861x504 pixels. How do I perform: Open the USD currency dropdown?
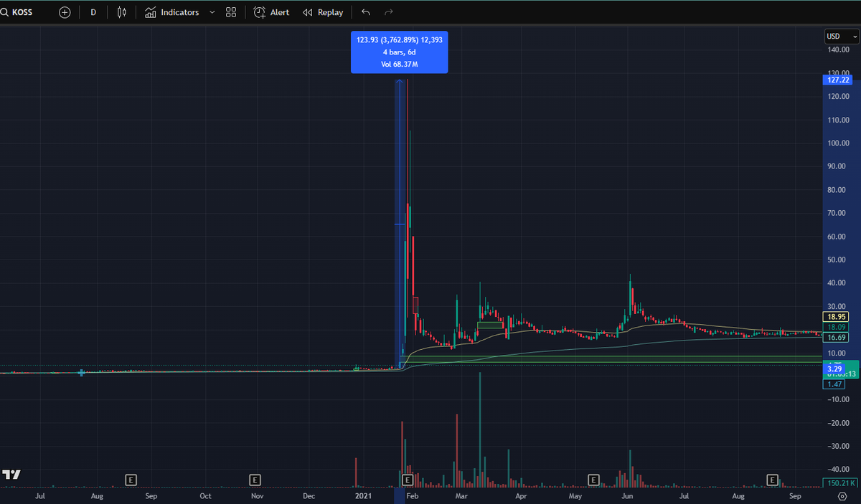[842, 36]
